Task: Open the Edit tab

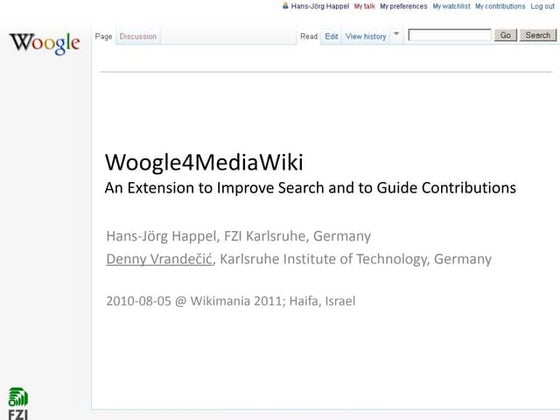Action: 331,36
